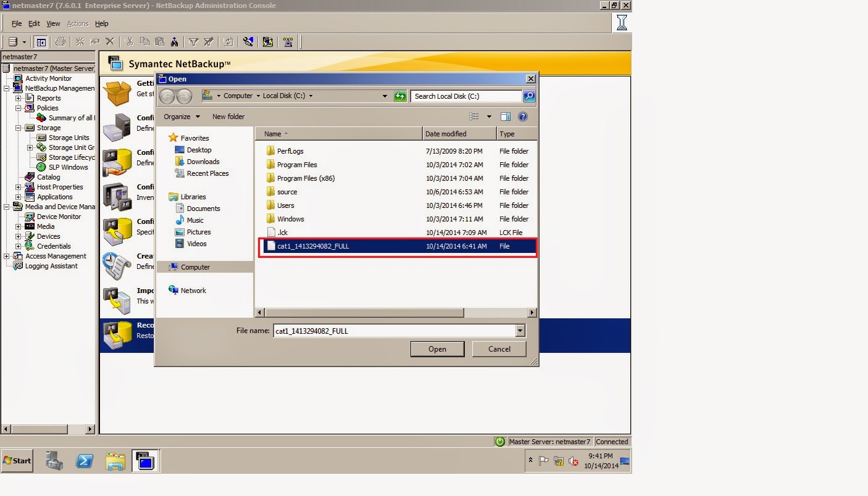This screenshot has width=868, height=496.
Task: Open Find using the binoculars icon
Action: pos(175,41)
